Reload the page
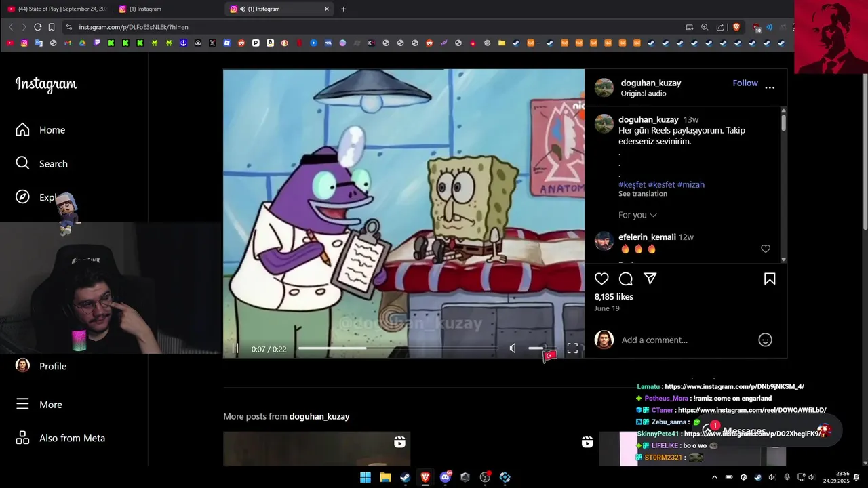 pos(37,27)
